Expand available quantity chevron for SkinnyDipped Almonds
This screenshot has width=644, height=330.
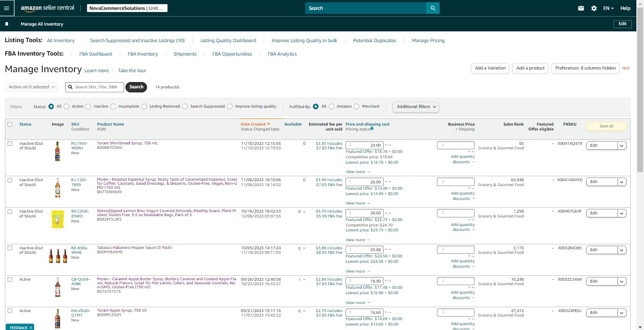[x=304, y=212]
